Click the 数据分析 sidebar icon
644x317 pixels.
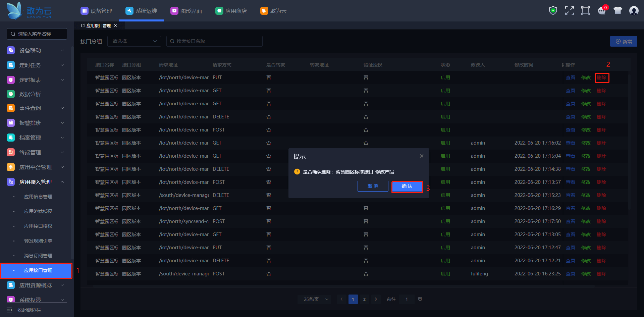11,94
